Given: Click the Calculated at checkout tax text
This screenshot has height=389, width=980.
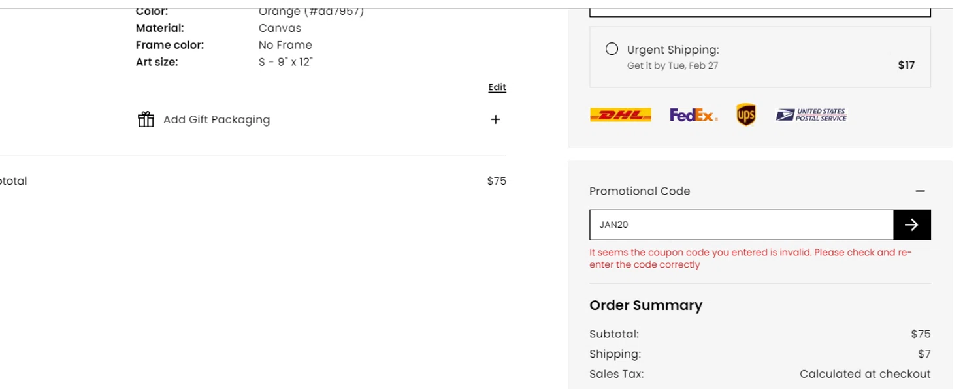Looking at the screenshot, I should point(865,374).
